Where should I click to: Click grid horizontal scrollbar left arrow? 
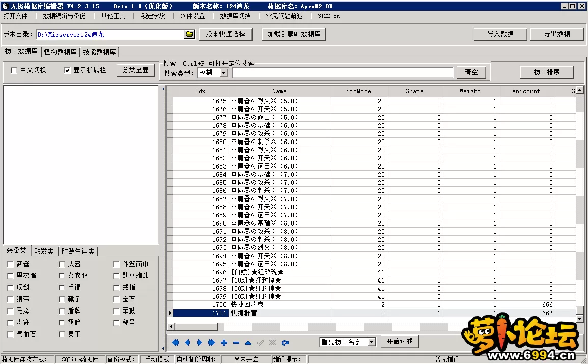point(171,326)
